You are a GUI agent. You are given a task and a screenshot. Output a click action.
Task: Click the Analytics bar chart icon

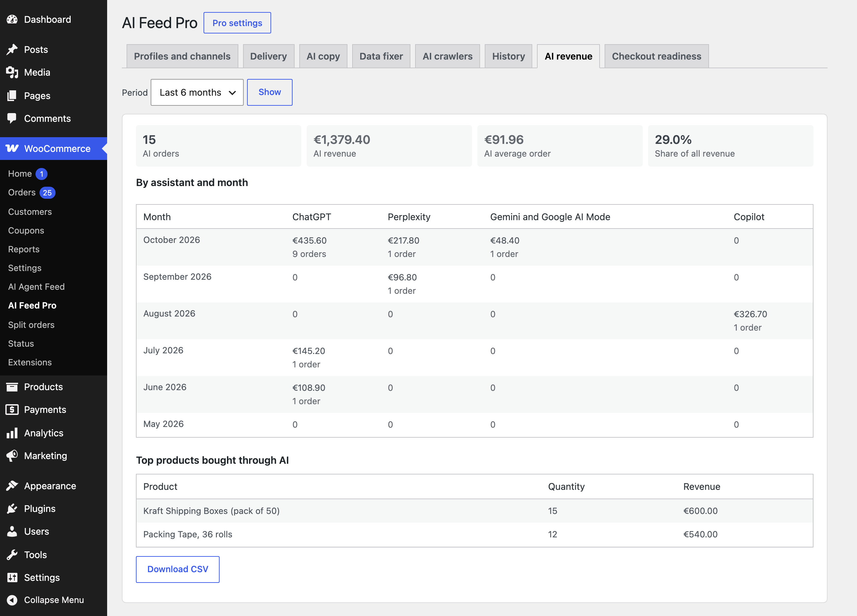pyautogui.click(x=12, y=433)
